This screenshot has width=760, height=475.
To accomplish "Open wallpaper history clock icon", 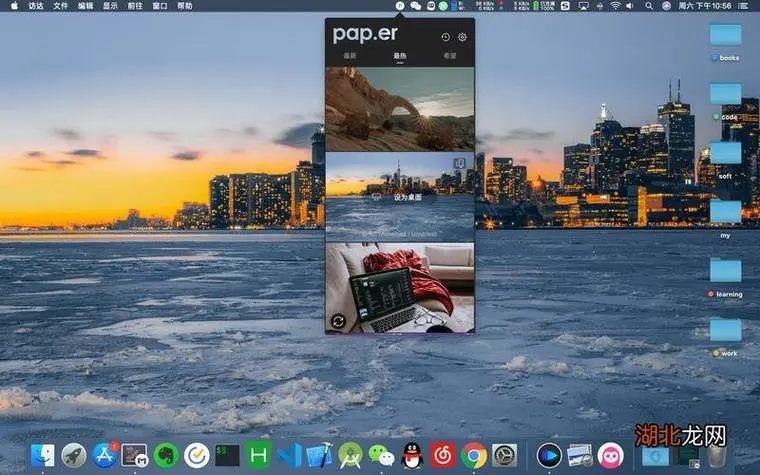I will click(446, 37).
